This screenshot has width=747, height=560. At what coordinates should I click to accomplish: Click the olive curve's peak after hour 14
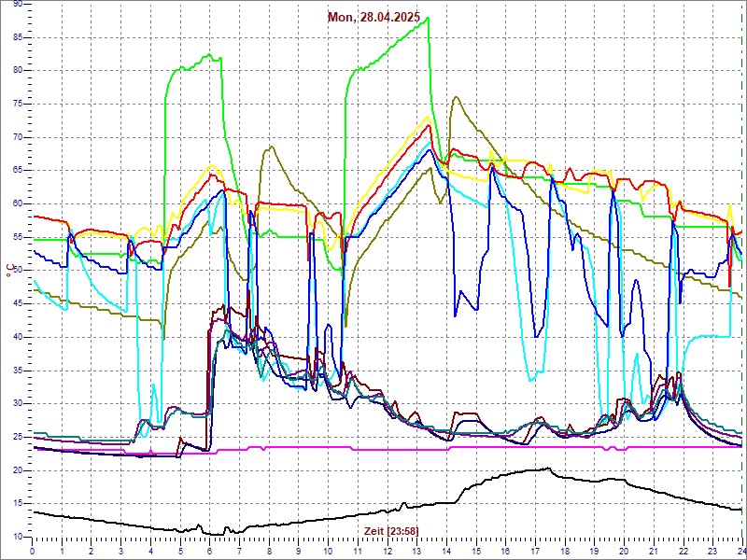455,97
